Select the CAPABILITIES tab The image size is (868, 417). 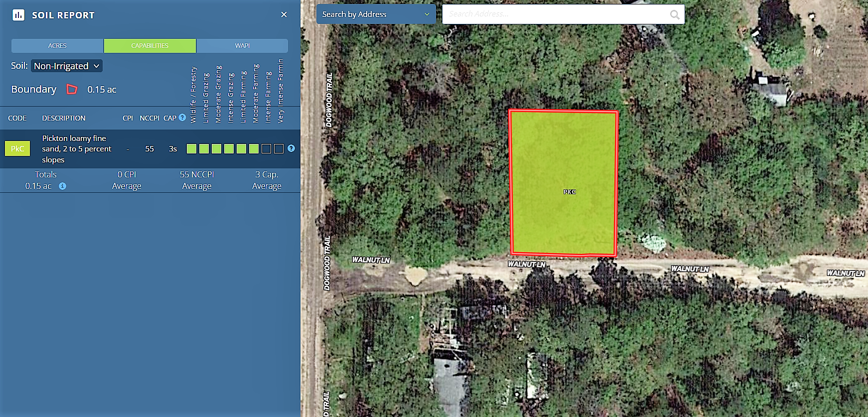coord(150,45)
